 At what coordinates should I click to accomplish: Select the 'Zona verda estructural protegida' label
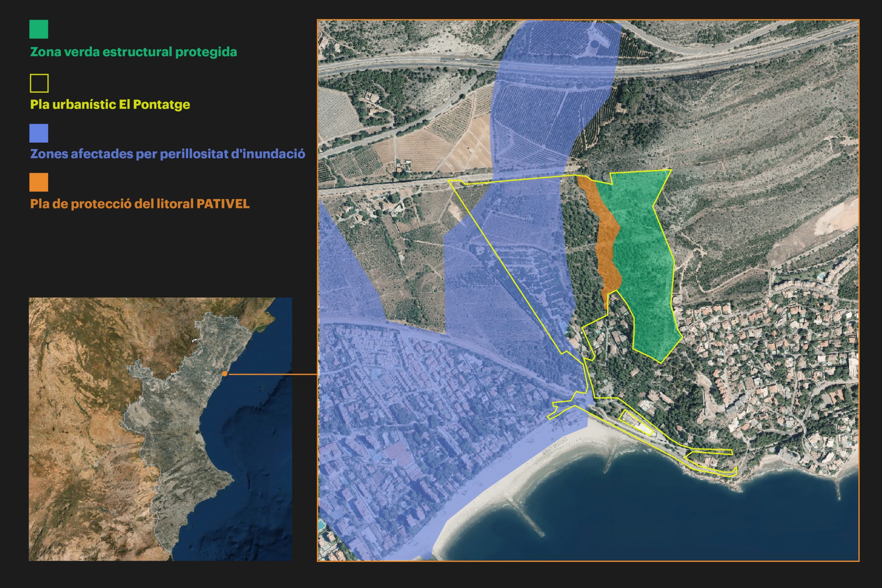pyautogui.click(x=133, y=52)
